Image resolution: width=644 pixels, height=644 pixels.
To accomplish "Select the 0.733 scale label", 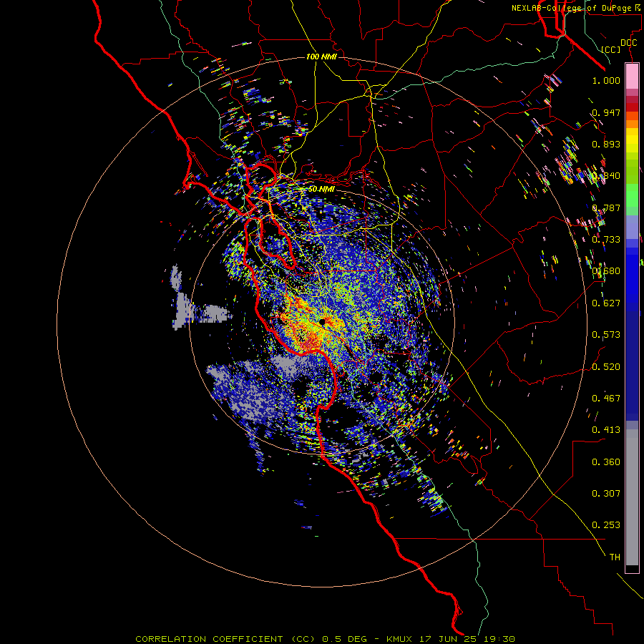I will (606, 240).
